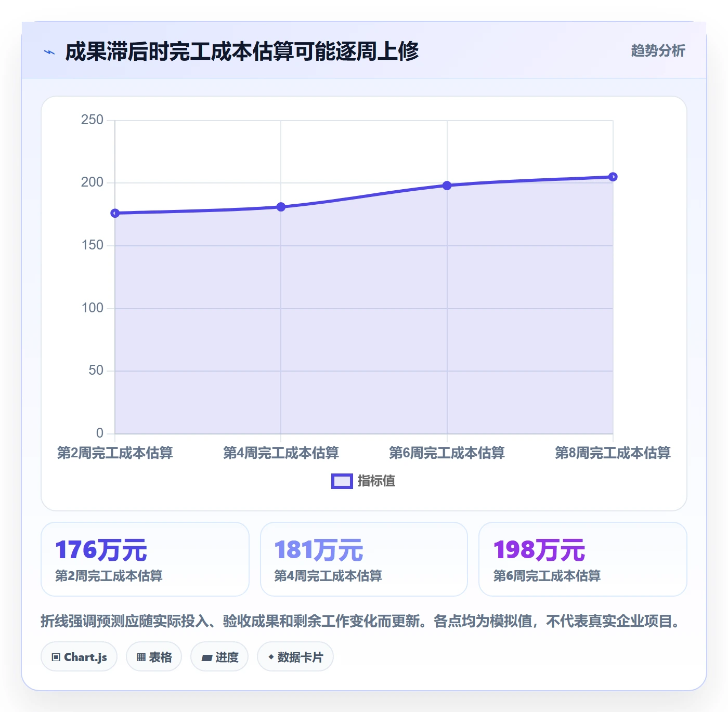Screen dimensions: 728x712
Task: Select the 第2周 data point on the line
Action: tap(115, 213)
